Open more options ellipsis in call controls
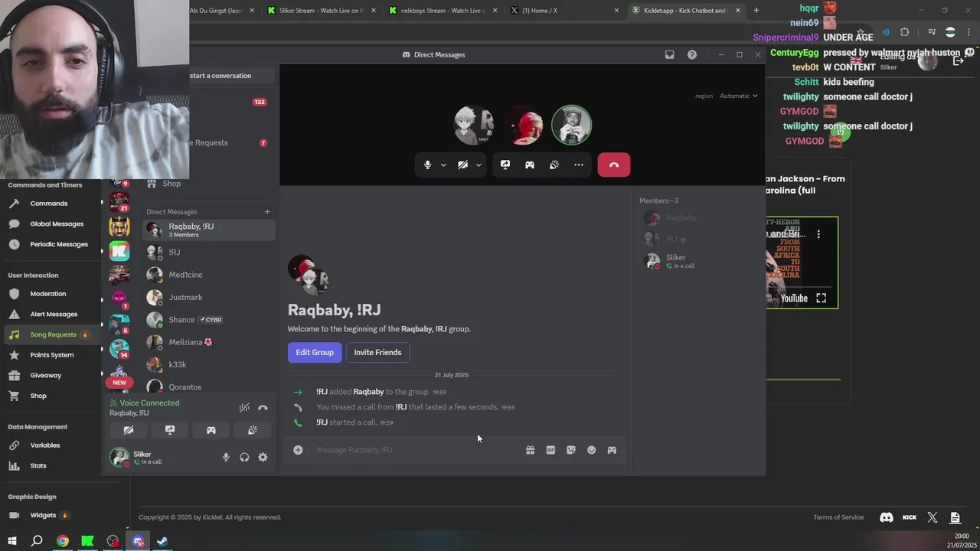 tap(579, 165)
